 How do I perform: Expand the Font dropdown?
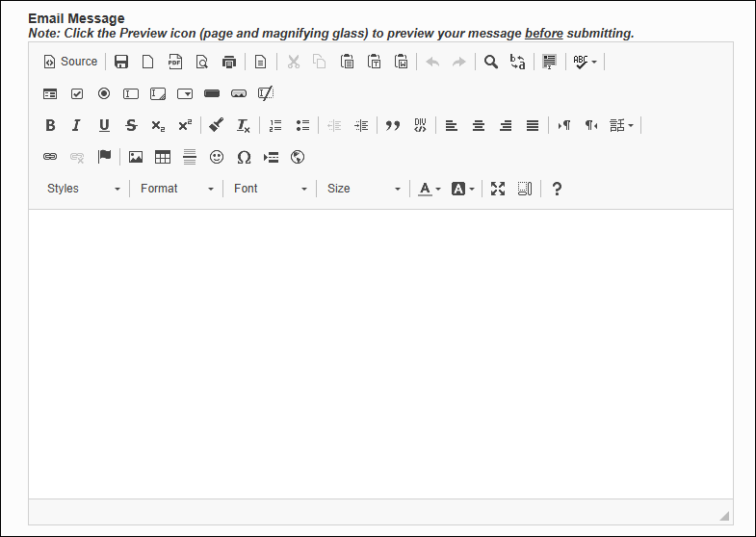click(271, 189)
